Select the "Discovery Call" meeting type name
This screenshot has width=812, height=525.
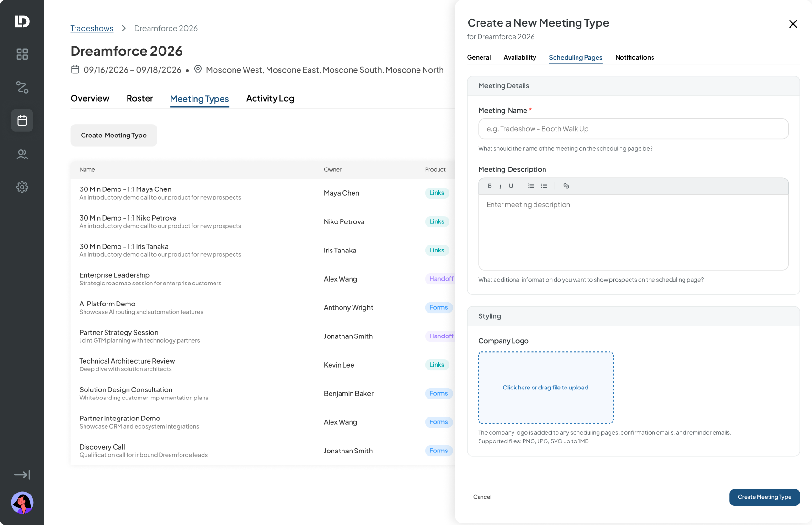[102, 447]
